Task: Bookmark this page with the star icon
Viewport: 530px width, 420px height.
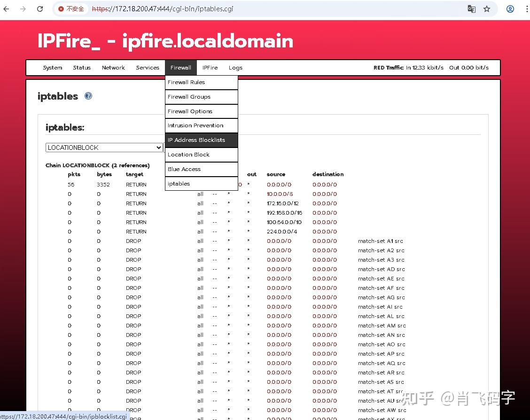Action: pyautogui.click(x=487, y=8)
